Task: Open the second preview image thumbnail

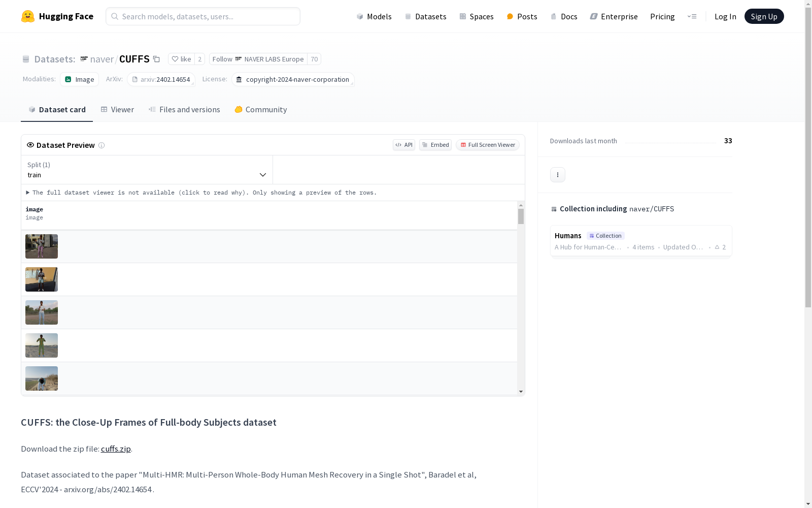Action: pos(42,279)
